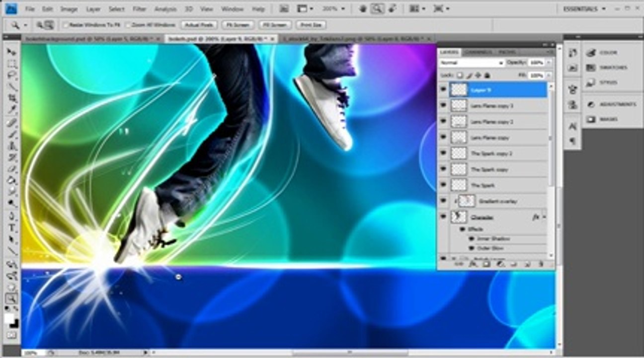Click the Fill Screen button
This screenshot has height=358, width=644.
pos(275,25)
